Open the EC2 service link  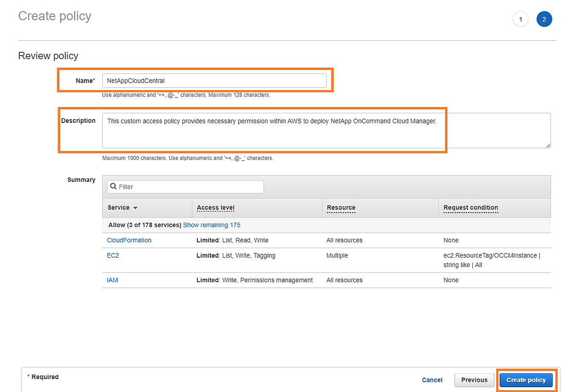113,256
